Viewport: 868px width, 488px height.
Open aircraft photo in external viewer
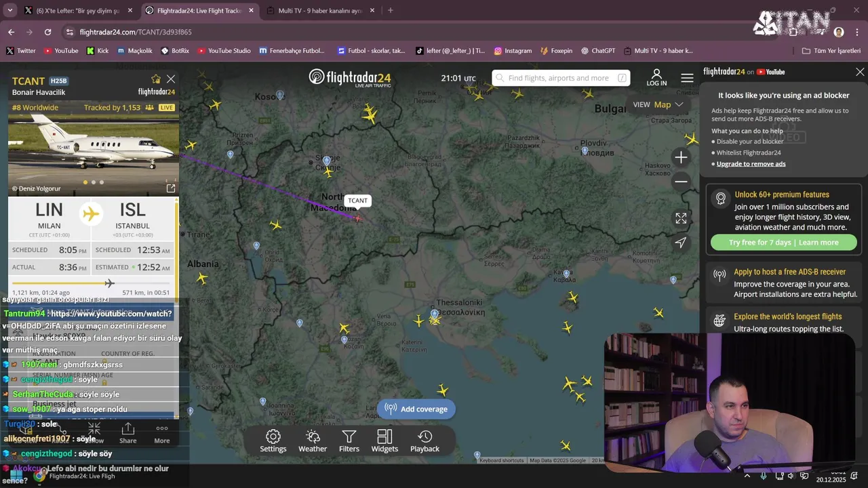tap(171, 188)
